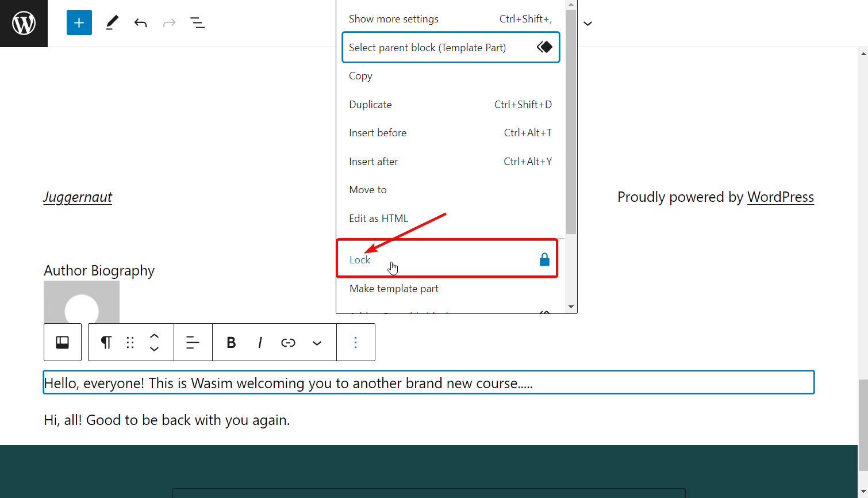
Task: Grab the block drag handle icon
Action: [x=130, y=343]
